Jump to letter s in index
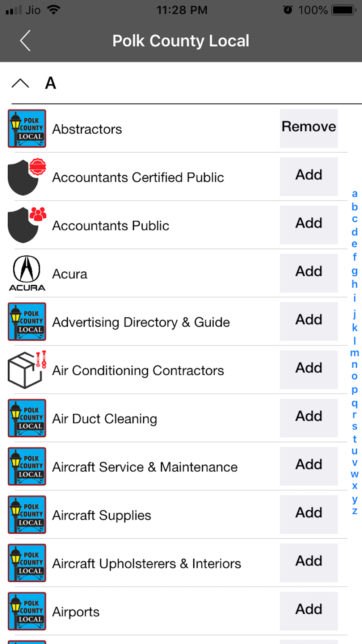The width and height of the screenshot is (362, 644). [x=354, y=426]
